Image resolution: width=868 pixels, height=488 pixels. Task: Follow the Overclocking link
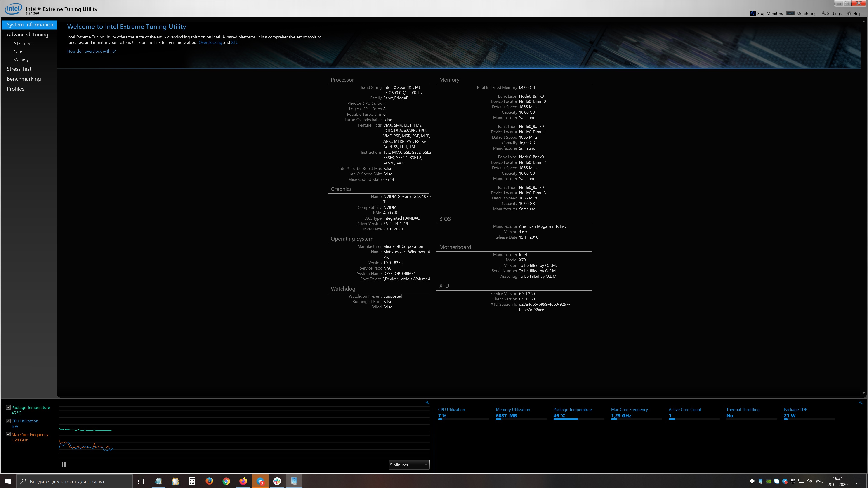[x=210, y=42]
